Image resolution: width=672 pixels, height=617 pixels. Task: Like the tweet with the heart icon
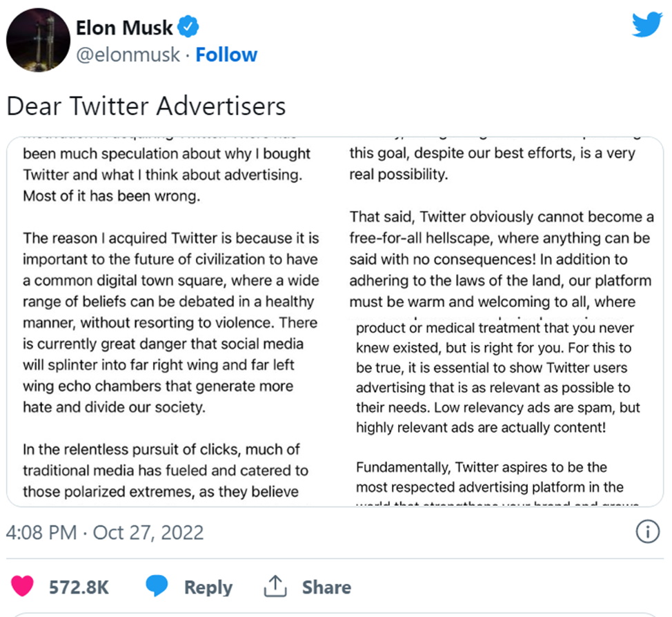click(x=23, y=587)
